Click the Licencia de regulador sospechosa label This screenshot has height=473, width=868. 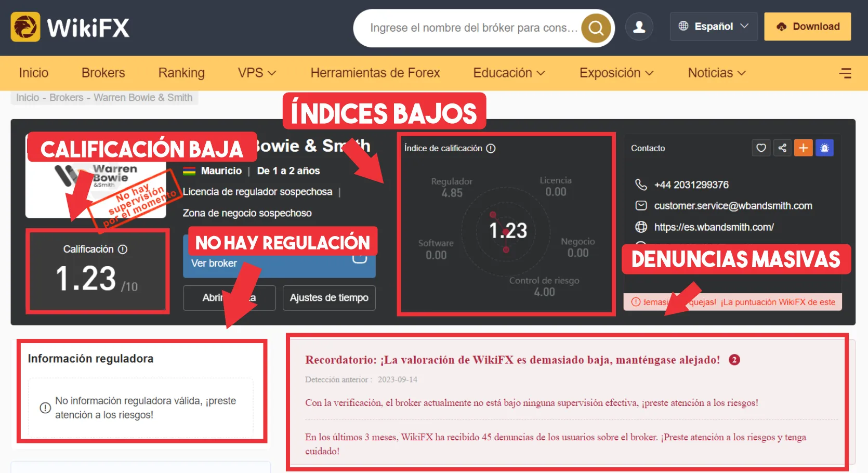[x=257, y=192]
